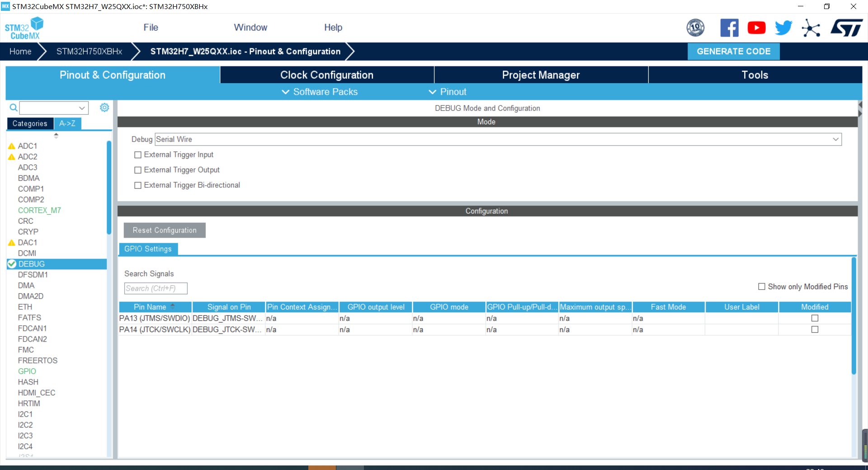
Task: Switch to Project Manager tab
Action: [541, 75]
